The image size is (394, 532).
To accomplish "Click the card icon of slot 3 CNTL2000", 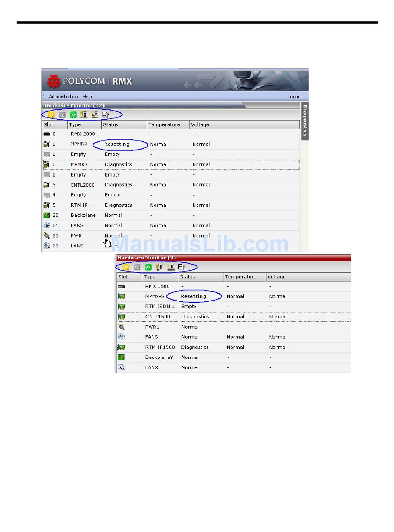I will (x=47, y=185).
